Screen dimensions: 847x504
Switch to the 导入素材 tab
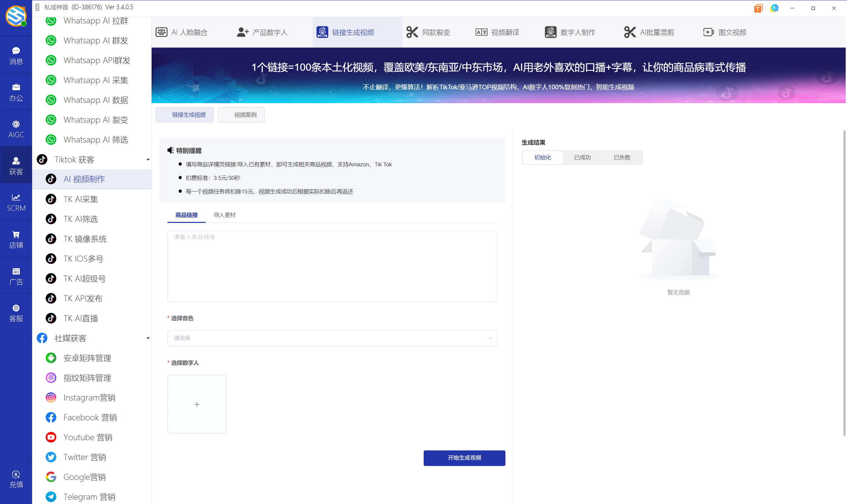pyautogui.click(x=224, y=215)
